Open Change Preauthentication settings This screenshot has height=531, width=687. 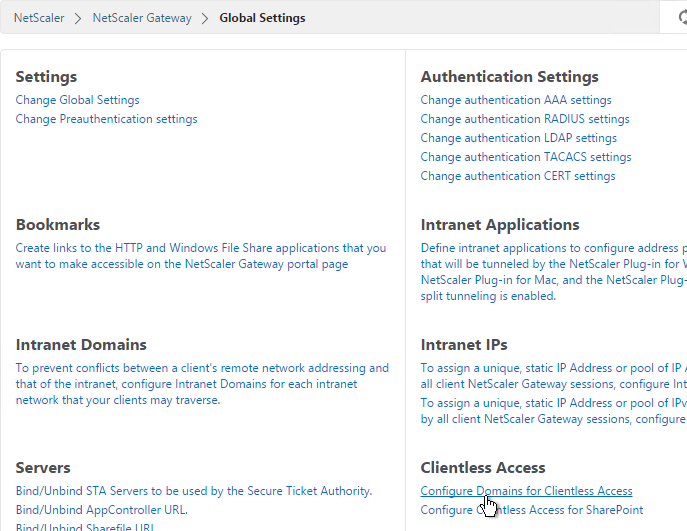click(106, 119)
